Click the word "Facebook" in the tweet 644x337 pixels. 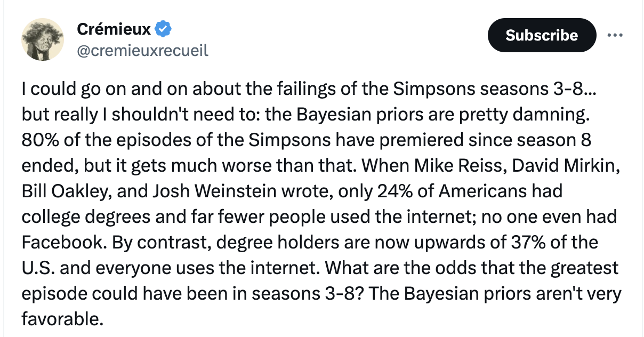click(64, 242)
